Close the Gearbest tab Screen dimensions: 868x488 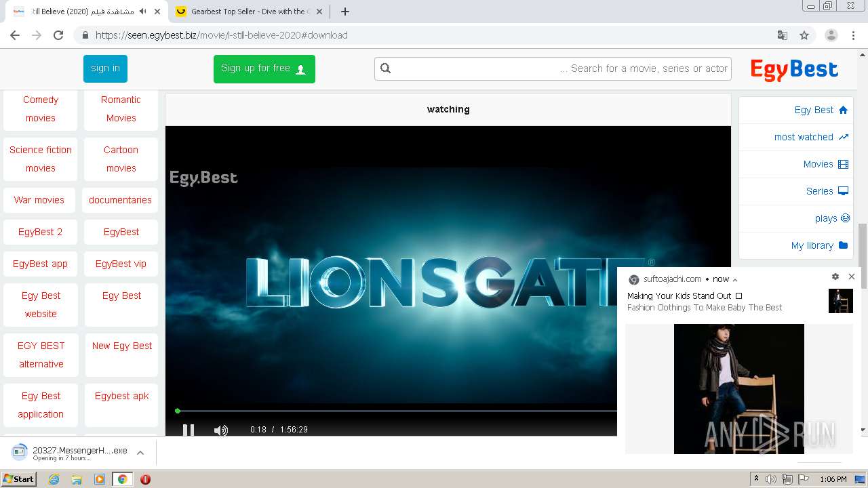(x=319, y=12)
